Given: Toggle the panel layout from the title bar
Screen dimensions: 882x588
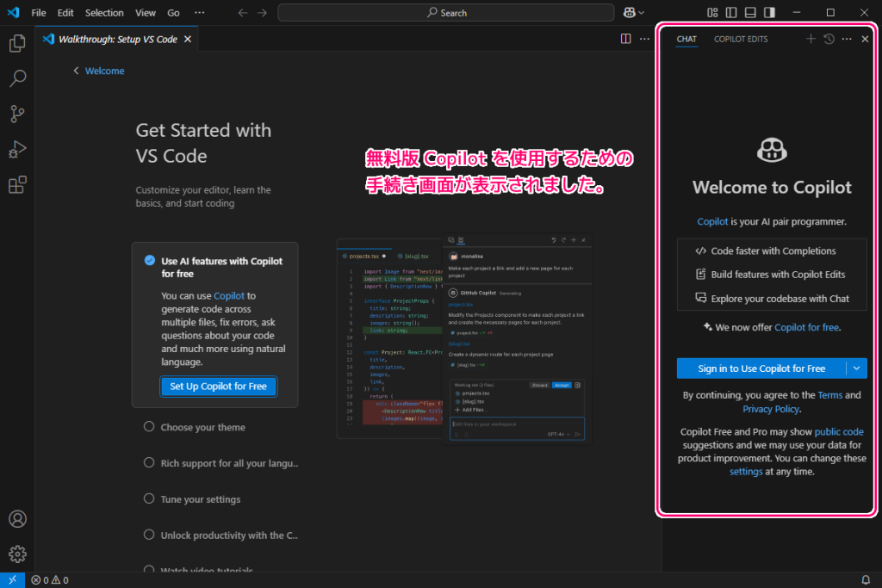Looking at the screenshot, I should pyautogui.click(x=751, y=12).
